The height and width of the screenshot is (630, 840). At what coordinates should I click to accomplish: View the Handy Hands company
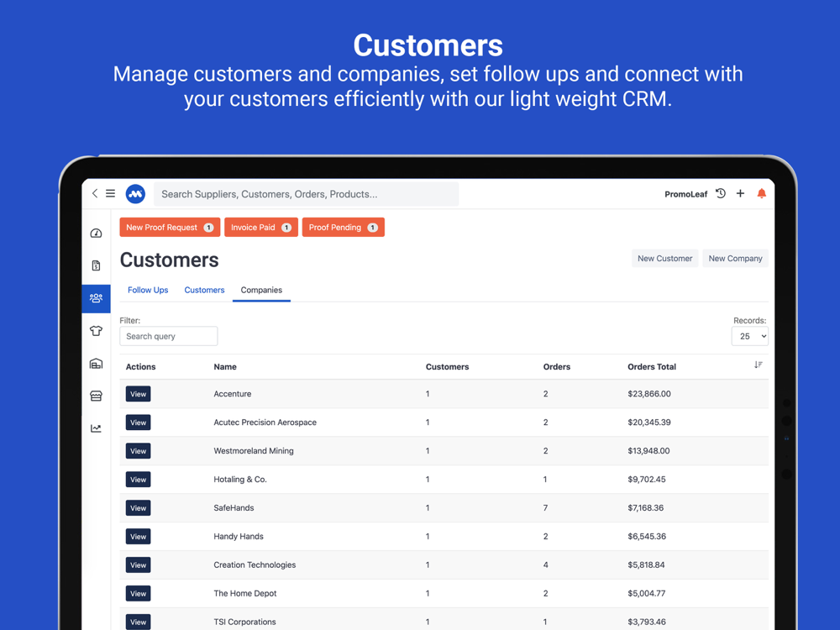click(139, 536)
